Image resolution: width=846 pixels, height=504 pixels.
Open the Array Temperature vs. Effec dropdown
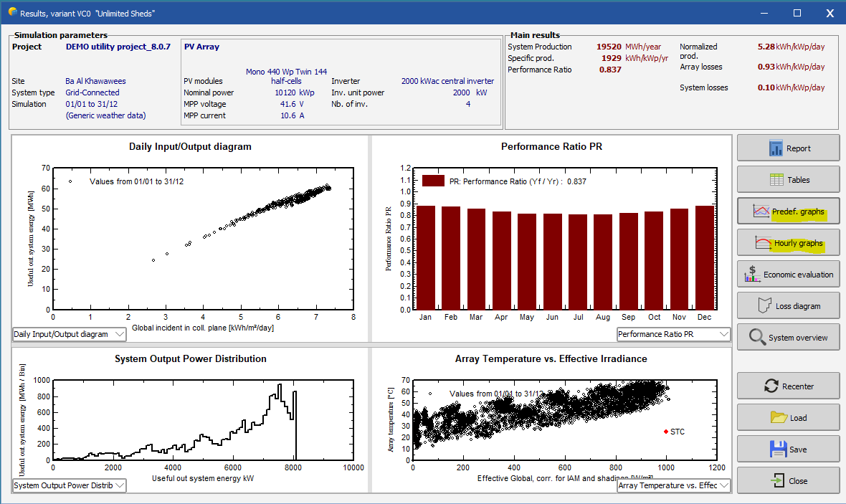[673, 485]
